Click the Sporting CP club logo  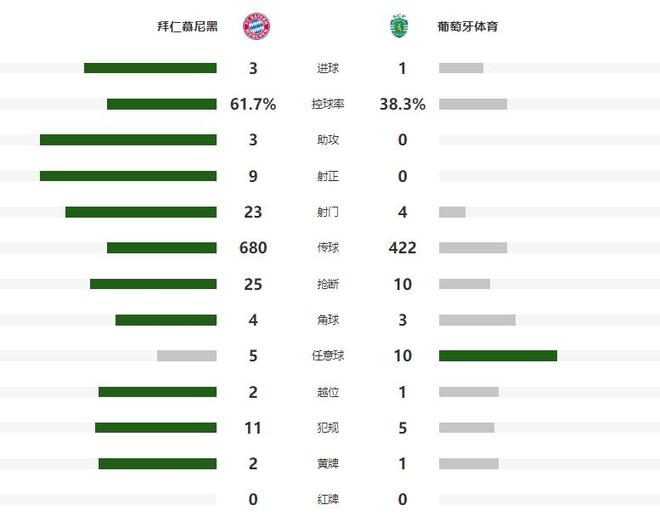click(x=400, y=26)
